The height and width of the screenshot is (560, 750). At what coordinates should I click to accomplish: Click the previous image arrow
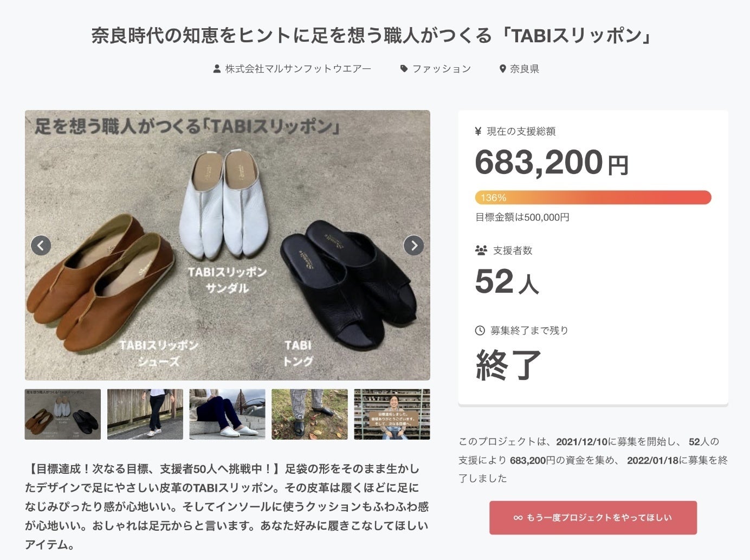41,246
